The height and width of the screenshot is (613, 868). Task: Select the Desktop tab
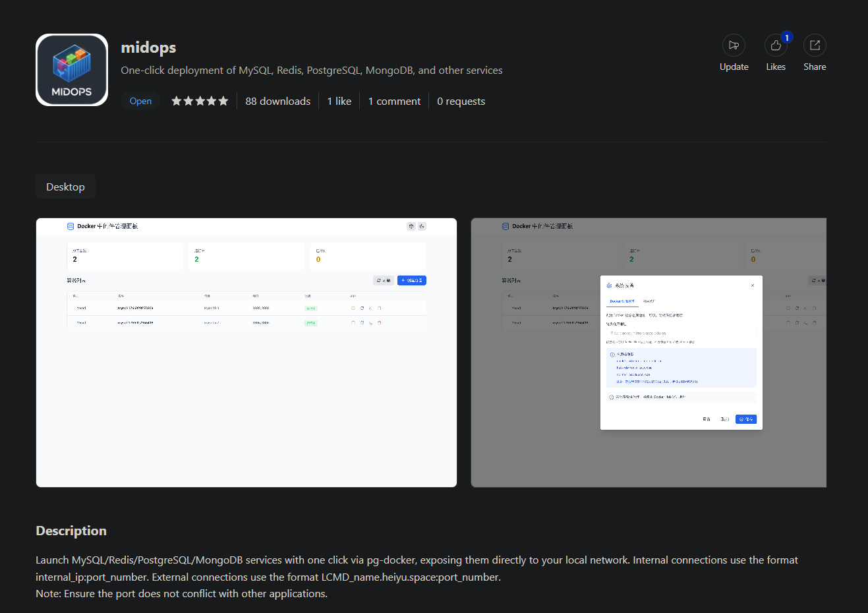tap(65, 187)
